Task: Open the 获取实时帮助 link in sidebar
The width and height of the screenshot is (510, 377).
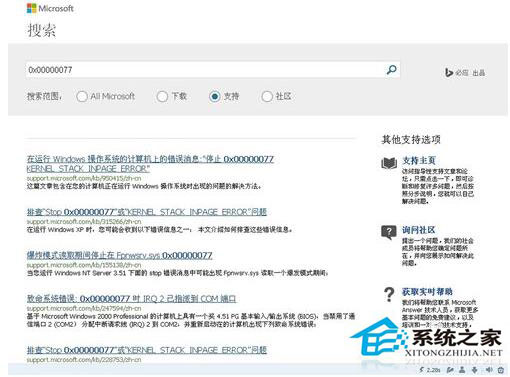Action: tap(427, 292)
